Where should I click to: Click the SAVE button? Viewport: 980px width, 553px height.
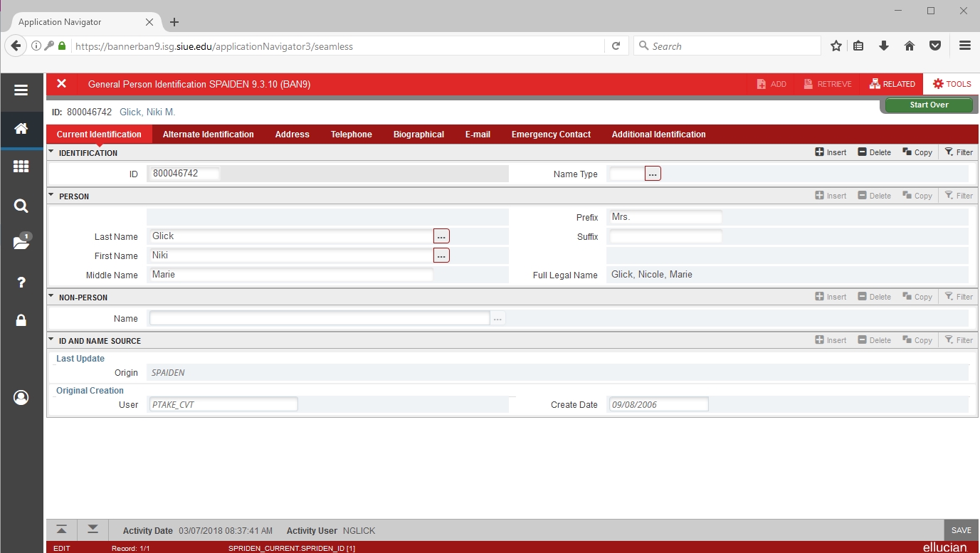[961, 530]
